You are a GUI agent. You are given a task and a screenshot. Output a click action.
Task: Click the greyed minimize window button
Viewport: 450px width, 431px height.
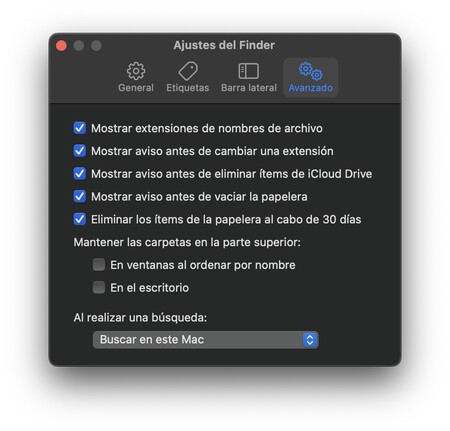(79, 46)
